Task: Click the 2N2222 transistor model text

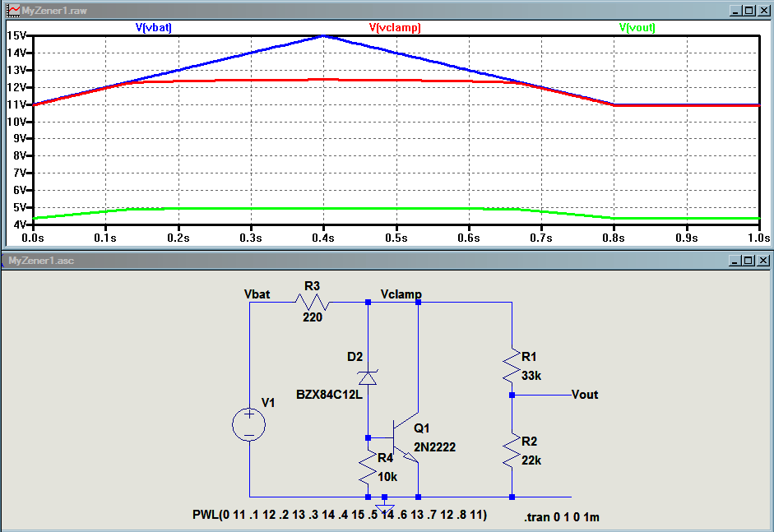Action: pyautogui.click(x=434, y=447)
